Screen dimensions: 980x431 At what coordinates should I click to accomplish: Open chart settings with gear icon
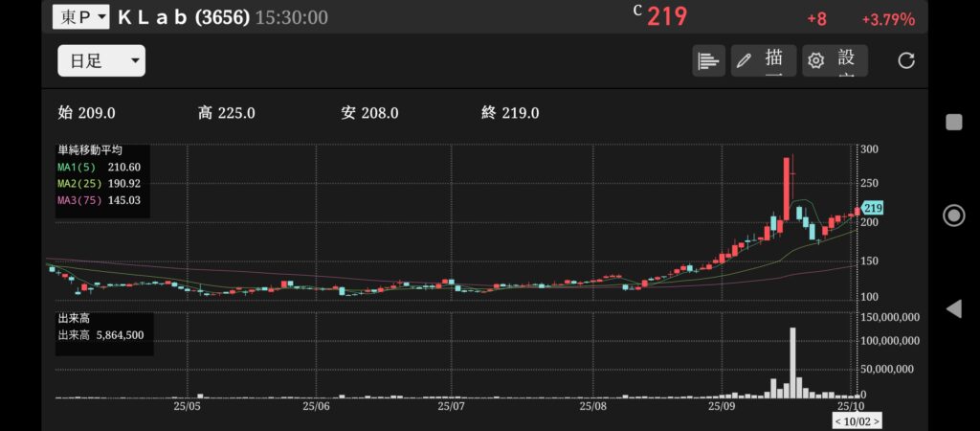835,60
